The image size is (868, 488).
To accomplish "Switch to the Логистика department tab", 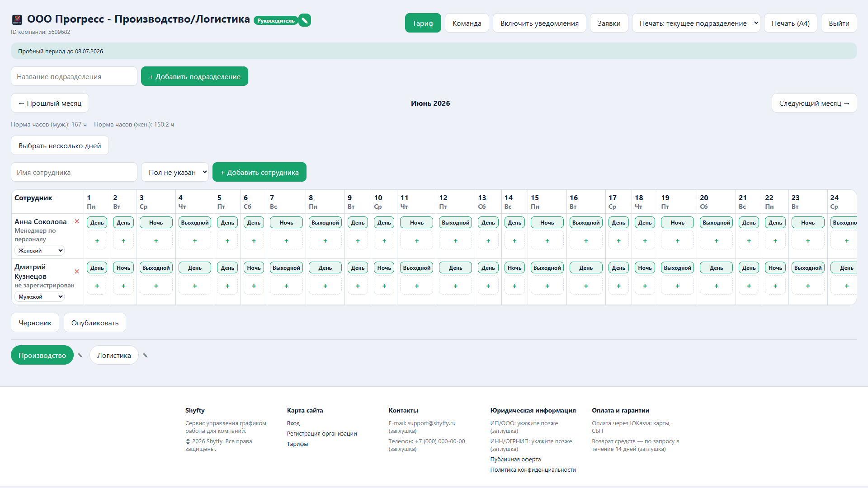I will (114, 355).
